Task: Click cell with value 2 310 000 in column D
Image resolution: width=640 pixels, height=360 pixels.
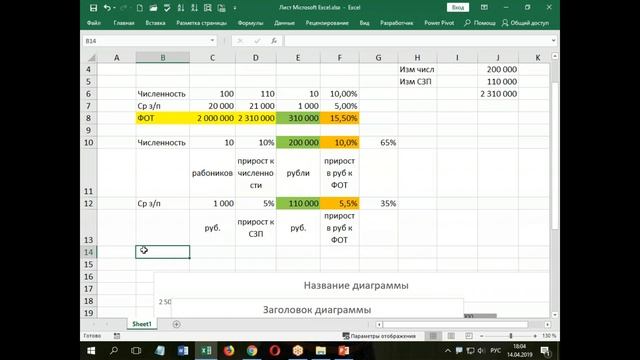Action: click(x=256, y=118)
